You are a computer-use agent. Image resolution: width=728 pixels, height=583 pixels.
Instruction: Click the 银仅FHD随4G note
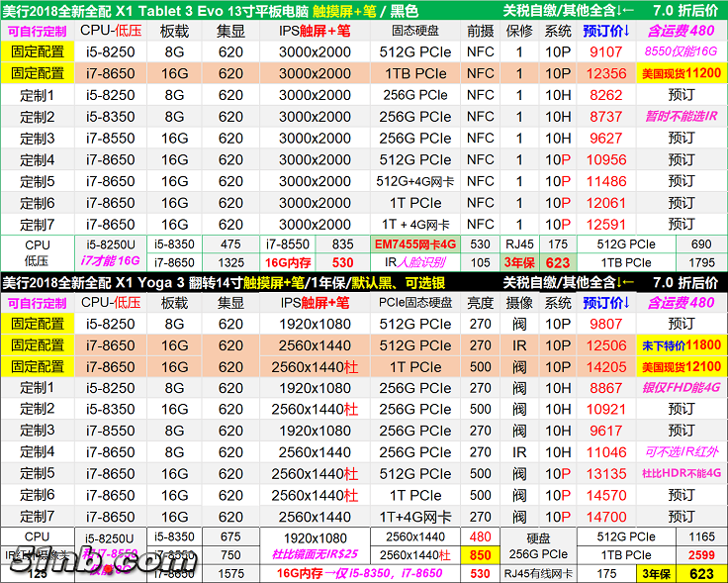click(x=681, y=388)
